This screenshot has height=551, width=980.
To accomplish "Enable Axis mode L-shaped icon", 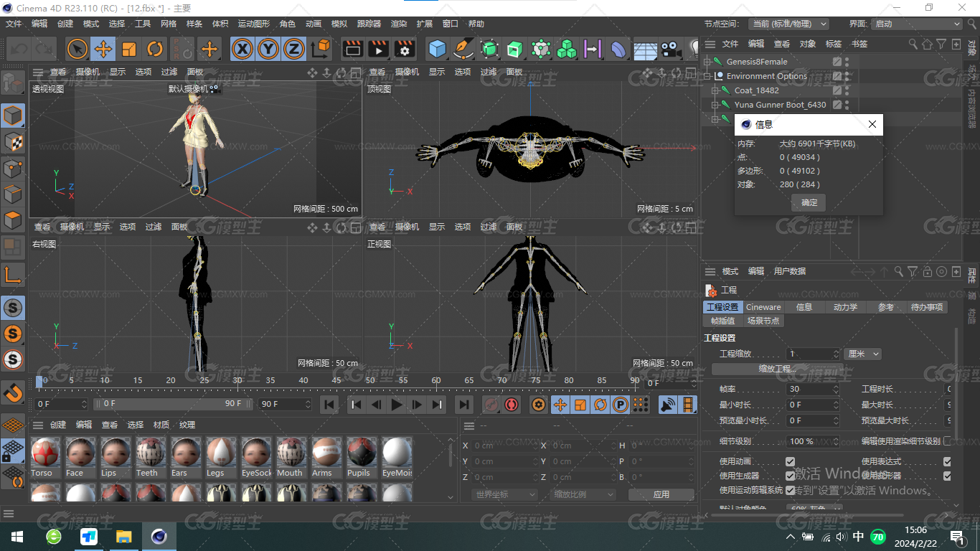I will pos(13,274).
